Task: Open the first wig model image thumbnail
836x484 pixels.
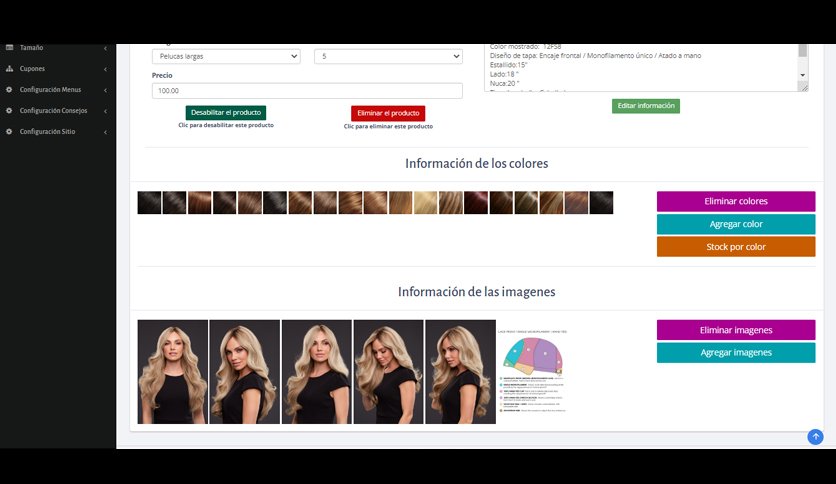Action: [x=173, y=372]
